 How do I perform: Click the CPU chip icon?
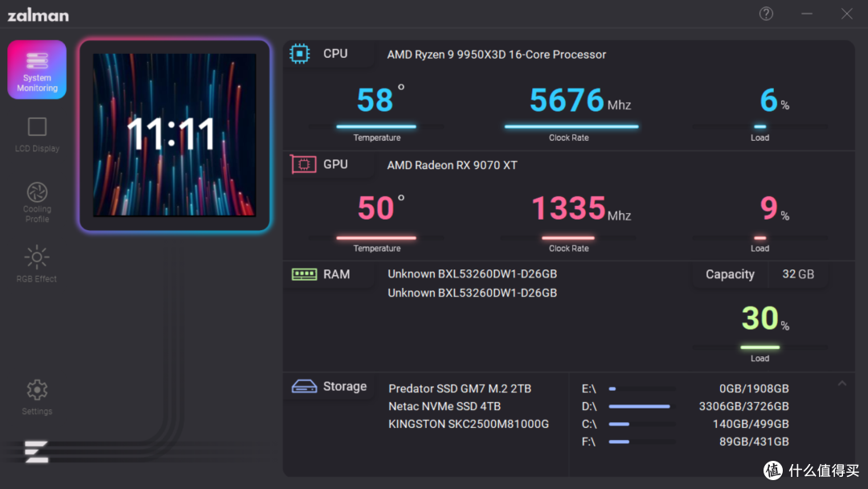[300, 54]
